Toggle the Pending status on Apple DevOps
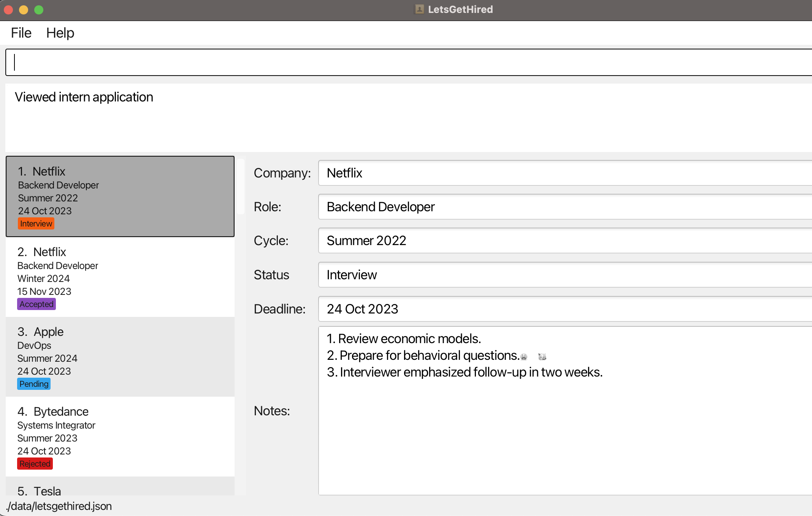The width and height of the screenshot is (812, 516). tap(33, 383)
